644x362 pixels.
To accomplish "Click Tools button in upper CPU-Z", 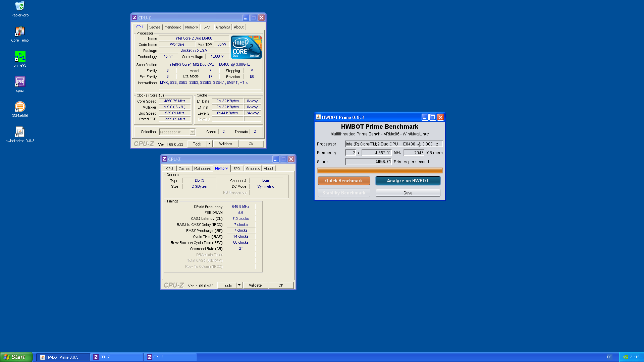I will [x=197, y=144].
